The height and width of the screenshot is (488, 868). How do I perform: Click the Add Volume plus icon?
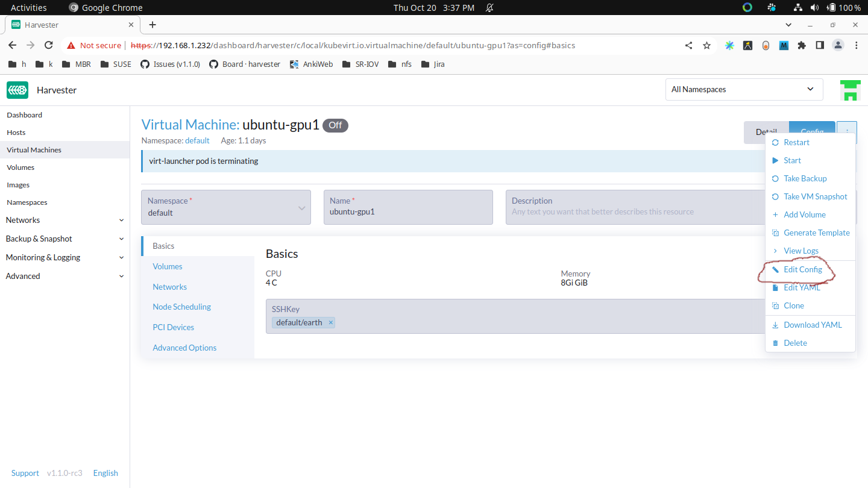pos(775,214)
